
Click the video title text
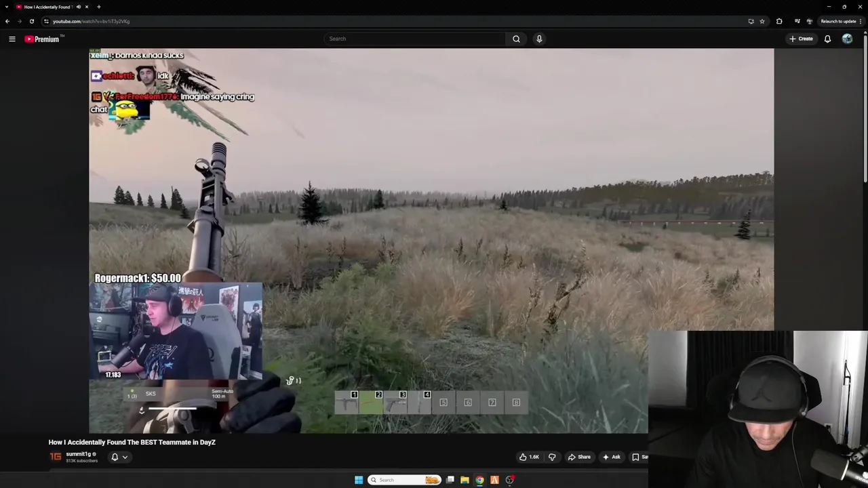click(x=132, y=442)
